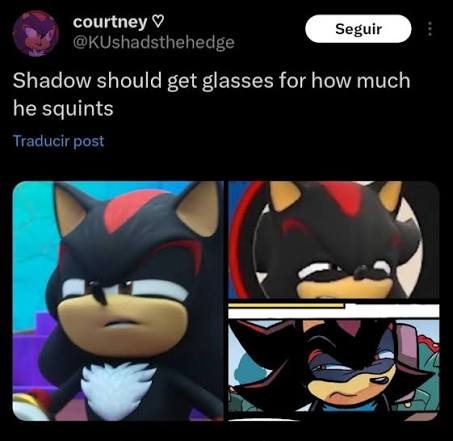Click the red ring in top-right image
453x441 pixels.
point(243,240)
